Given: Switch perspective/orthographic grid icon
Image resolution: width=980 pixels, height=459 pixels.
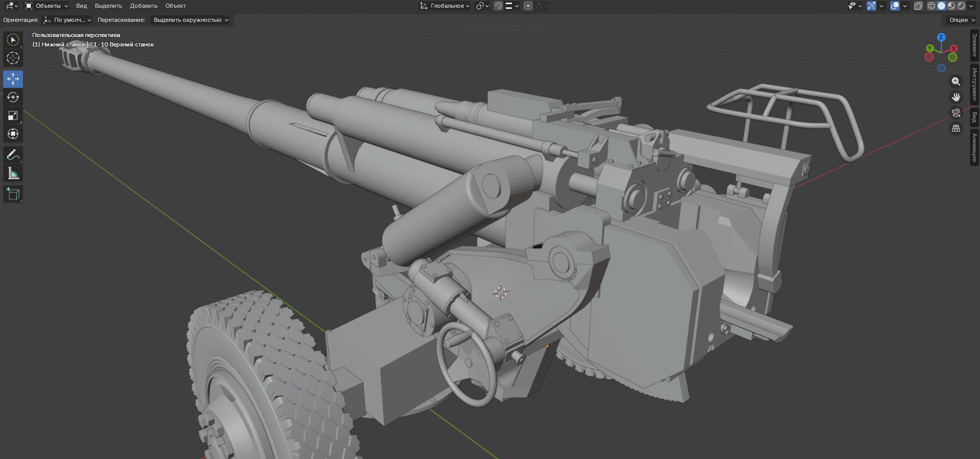Looking at the screenshot, I should tap(955, 128).
